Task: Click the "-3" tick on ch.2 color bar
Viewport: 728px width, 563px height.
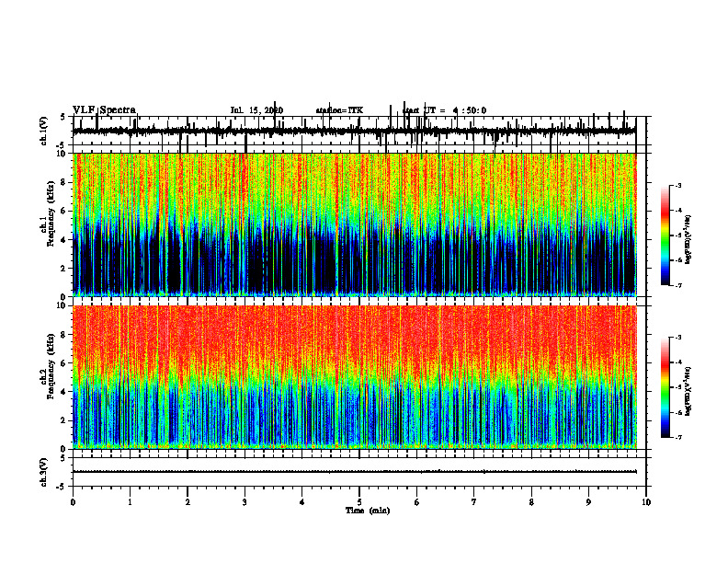Action: (677, 338)
